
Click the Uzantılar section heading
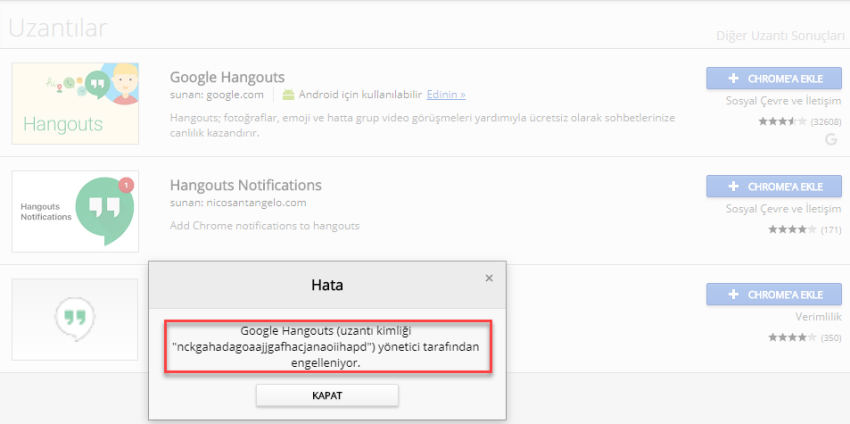click(x=57, y=28)
